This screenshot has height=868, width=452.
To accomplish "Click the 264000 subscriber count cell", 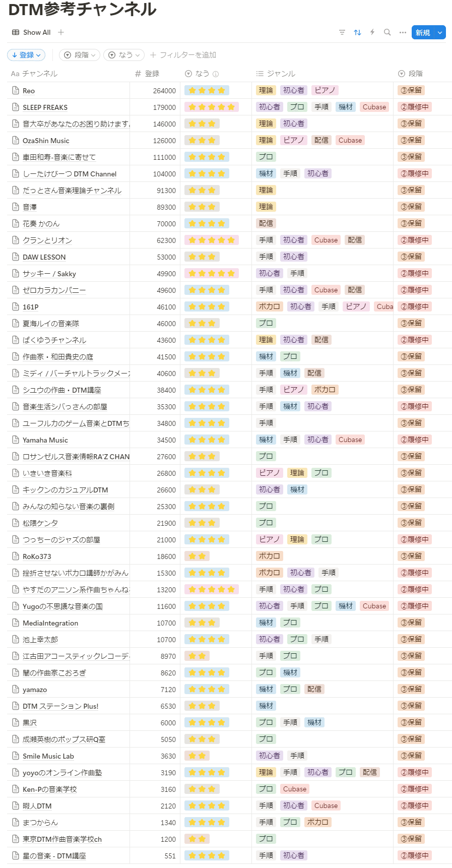I will (164, 91).
